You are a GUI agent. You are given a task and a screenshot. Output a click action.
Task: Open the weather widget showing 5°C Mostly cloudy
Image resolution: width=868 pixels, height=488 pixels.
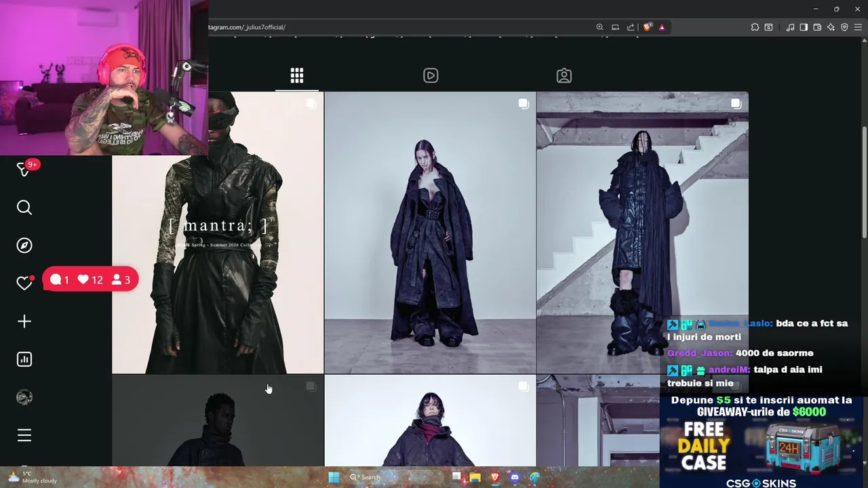(33, 477)
